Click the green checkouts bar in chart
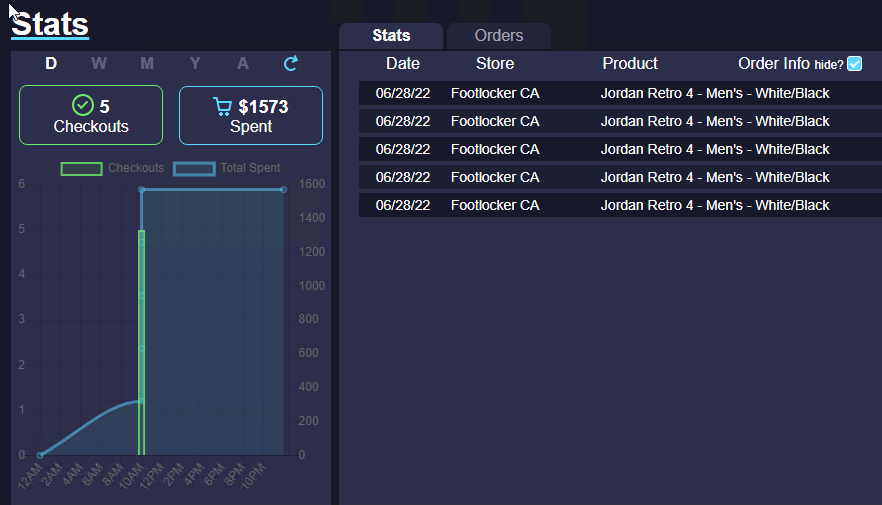 click(142, 342)
